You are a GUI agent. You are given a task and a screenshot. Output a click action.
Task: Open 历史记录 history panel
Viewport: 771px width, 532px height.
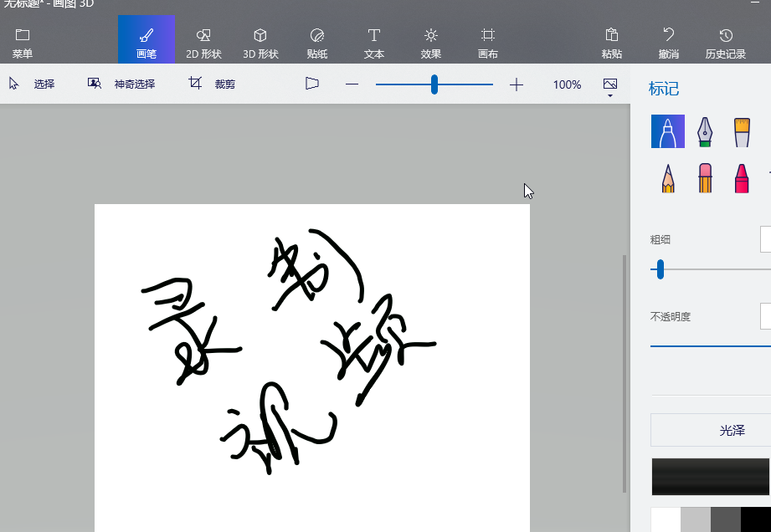click(725, 43)
